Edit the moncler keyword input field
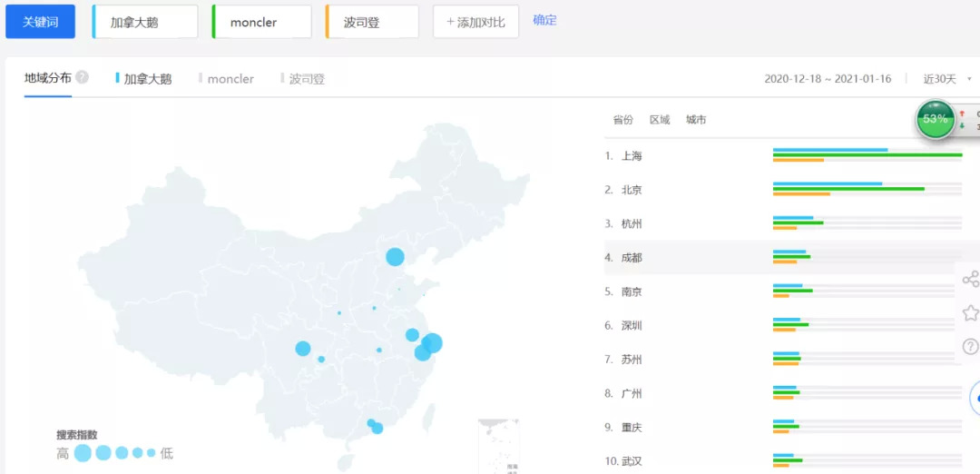 coord(262,22)
